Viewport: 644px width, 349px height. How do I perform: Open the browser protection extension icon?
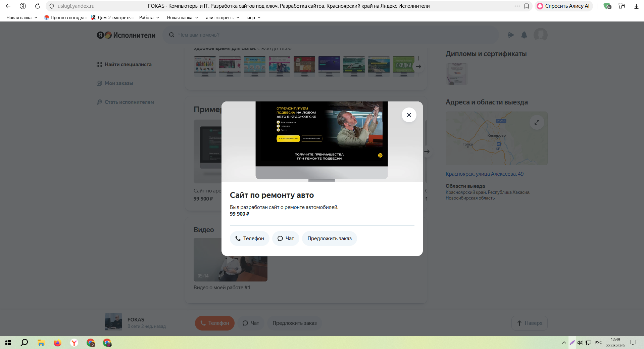pyautogui.click(x=607, y=6)
